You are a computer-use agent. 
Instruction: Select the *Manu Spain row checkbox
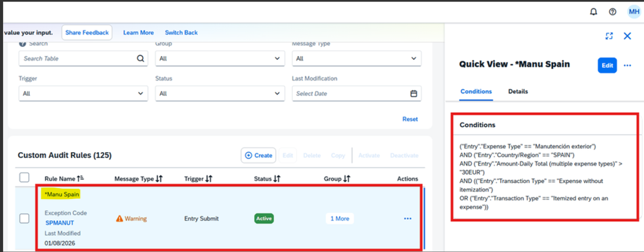click(x=24, y=218)
